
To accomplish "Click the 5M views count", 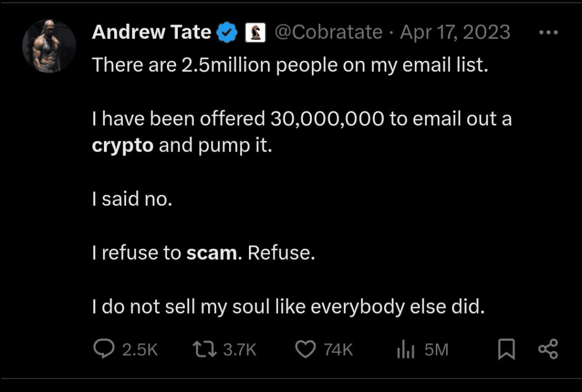I will (436, 349).
